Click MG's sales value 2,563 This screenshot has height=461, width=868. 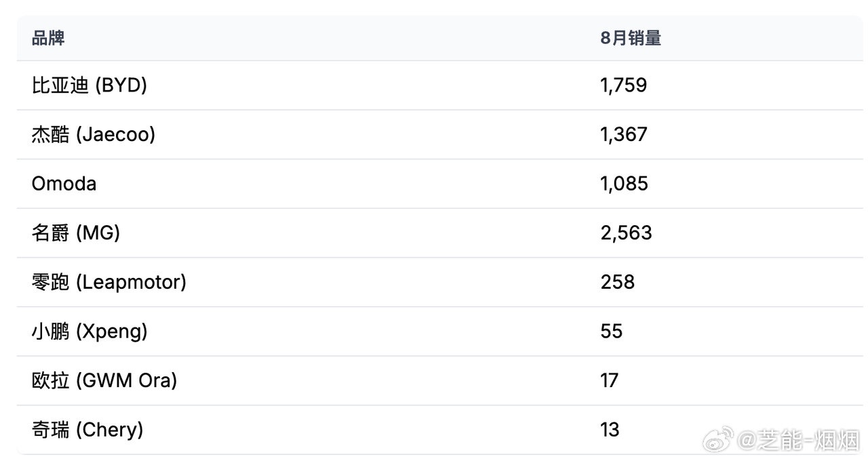tap(626, 233)
